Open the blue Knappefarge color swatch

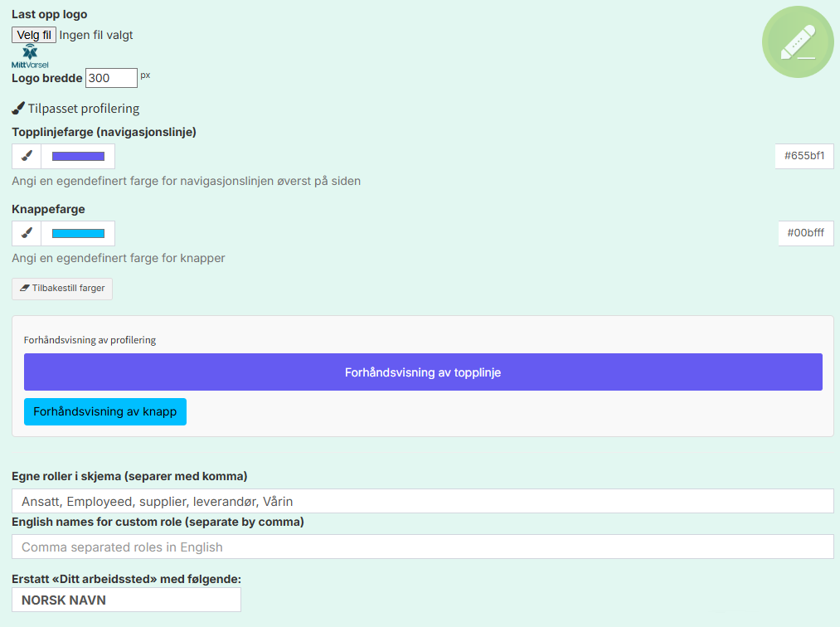[x=78, y=233]
